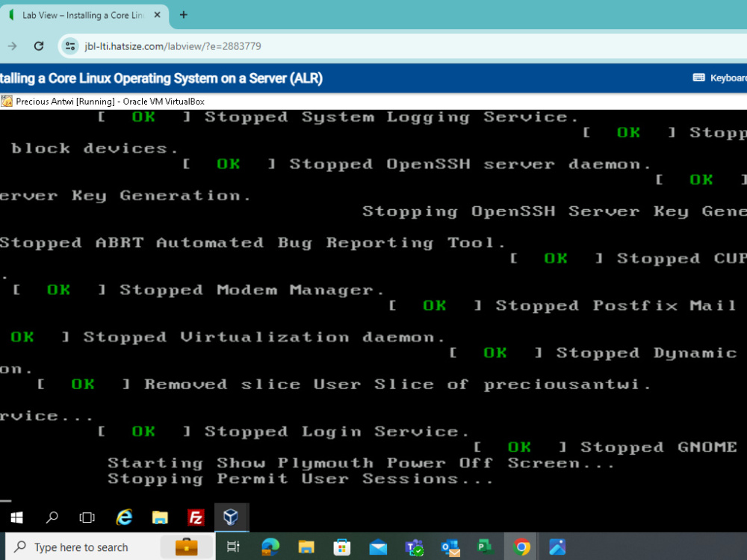
Task: Click 'Starting Show Plymouth Power Off Screen' line
Action: 361,463
